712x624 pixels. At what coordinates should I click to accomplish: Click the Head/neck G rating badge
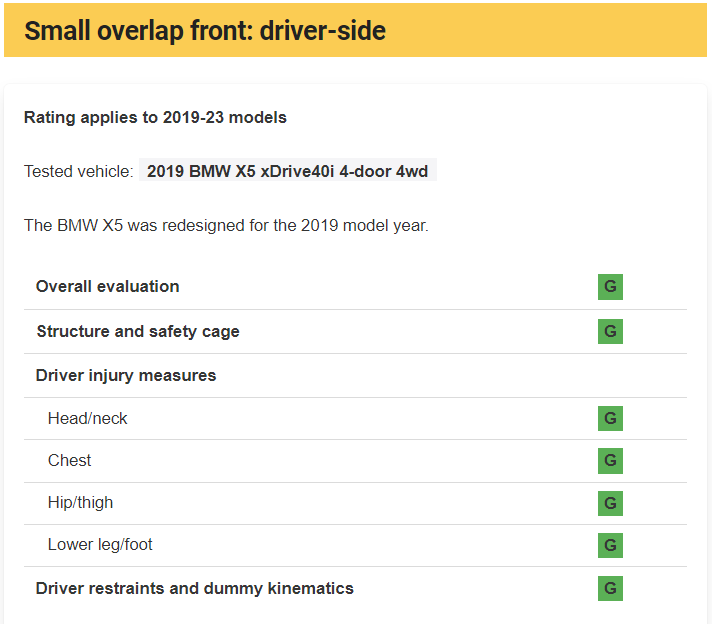(610, 418)
